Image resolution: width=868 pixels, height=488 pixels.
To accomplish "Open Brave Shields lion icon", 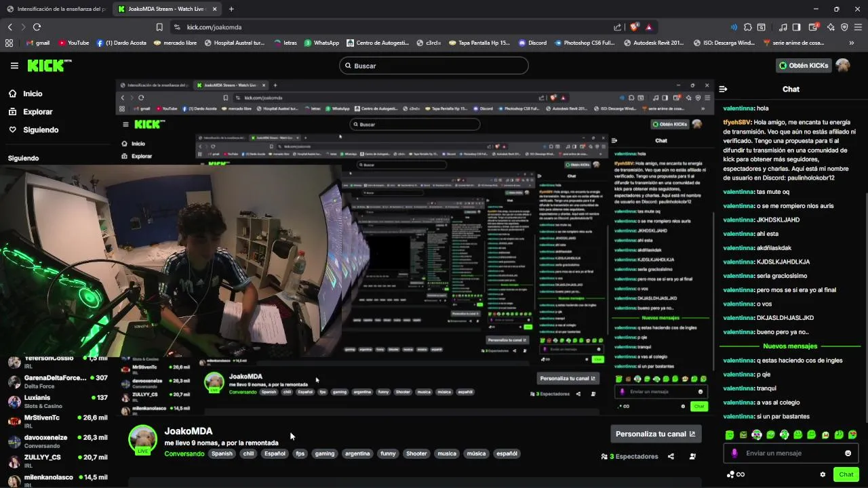I will click(x=635, y=27).
